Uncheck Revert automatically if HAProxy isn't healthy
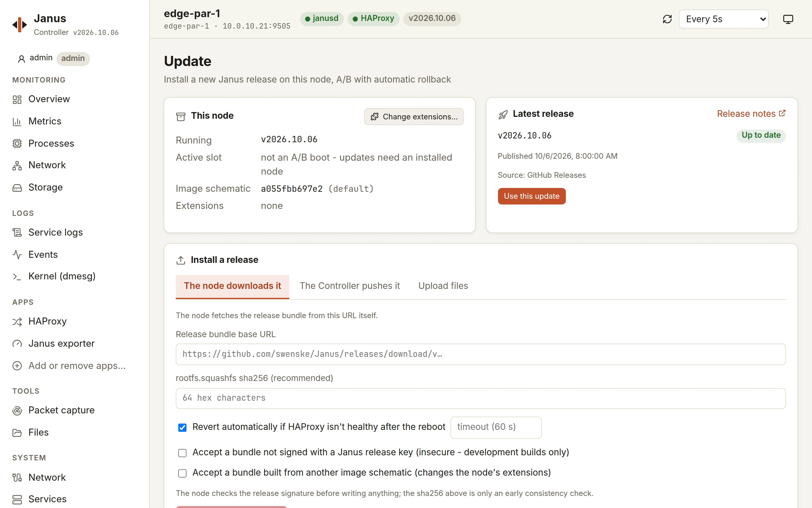Screen dimensions: 812x508 (182, 427)
